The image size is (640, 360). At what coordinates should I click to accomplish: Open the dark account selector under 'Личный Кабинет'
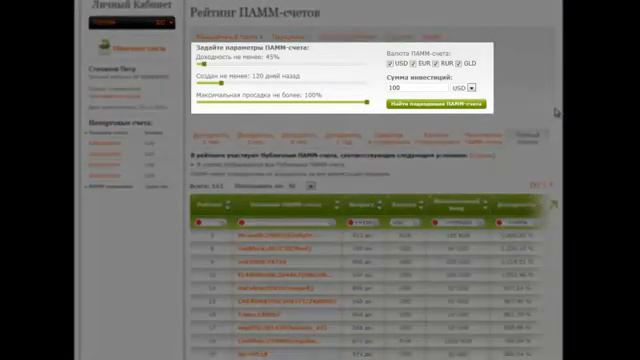tap(132, 23)
